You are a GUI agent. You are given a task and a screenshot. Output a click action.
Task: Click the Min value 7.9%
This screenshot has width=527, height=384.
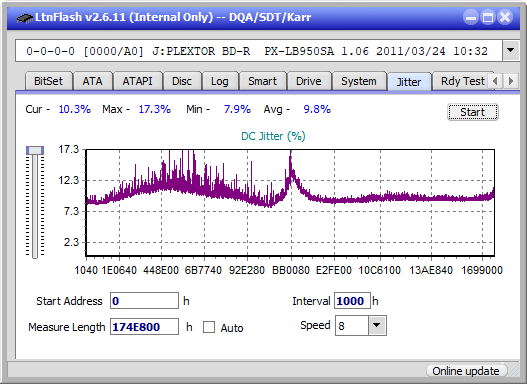pyautogui.click(x=237, y=109)
